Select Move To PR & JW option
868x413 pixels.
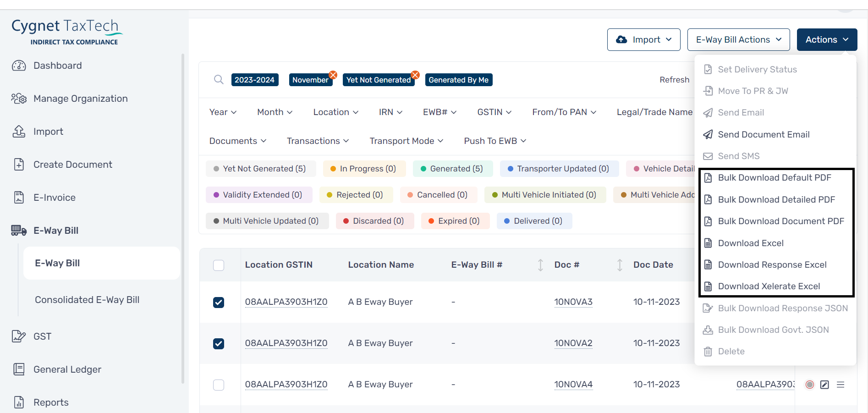[x=776, y=91]
